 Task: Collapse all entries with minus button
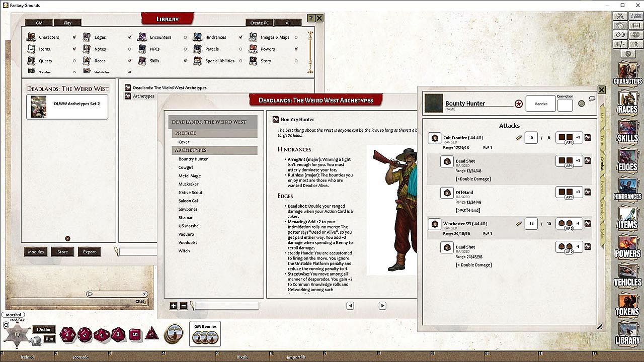[x=184, y=305]
